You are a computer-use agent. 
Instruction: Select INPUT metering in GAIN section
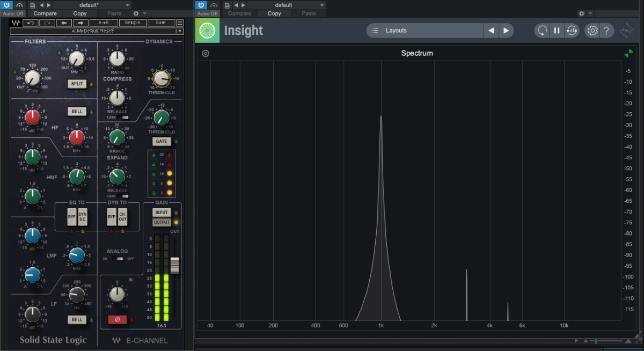[x=162, y=213]
